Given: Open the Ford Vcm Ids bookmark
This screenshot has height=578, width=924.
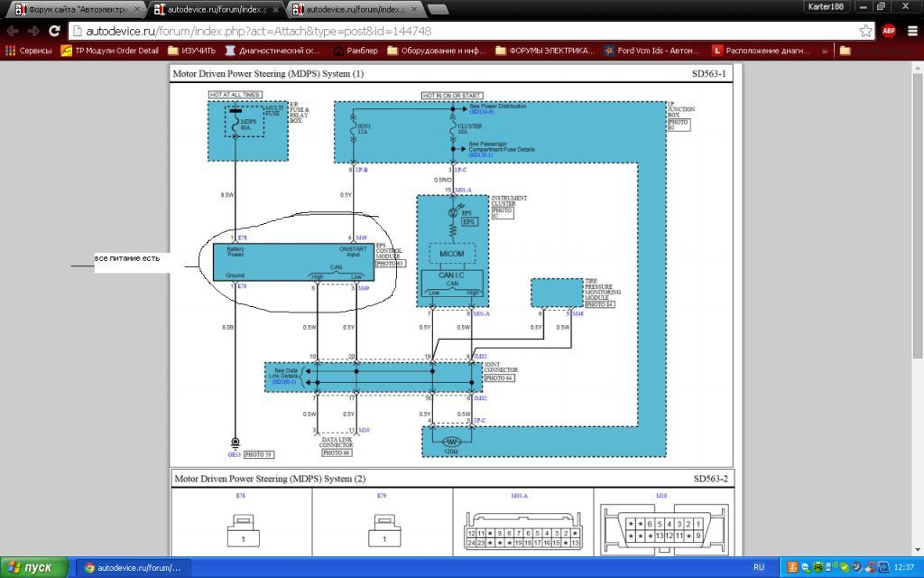Looking at the screenshot, I should tap(651, 51).
